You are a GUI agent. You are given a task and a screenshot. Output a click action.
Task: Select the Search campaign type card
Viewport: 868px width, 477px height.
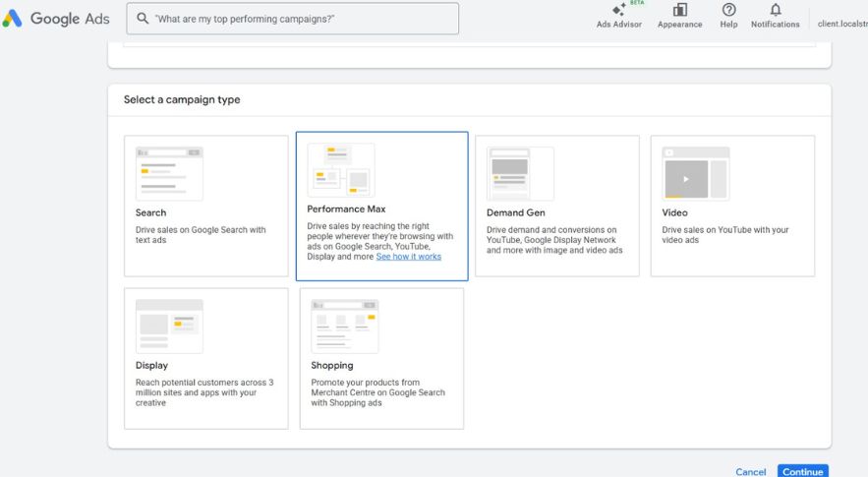tap(205, 207)
